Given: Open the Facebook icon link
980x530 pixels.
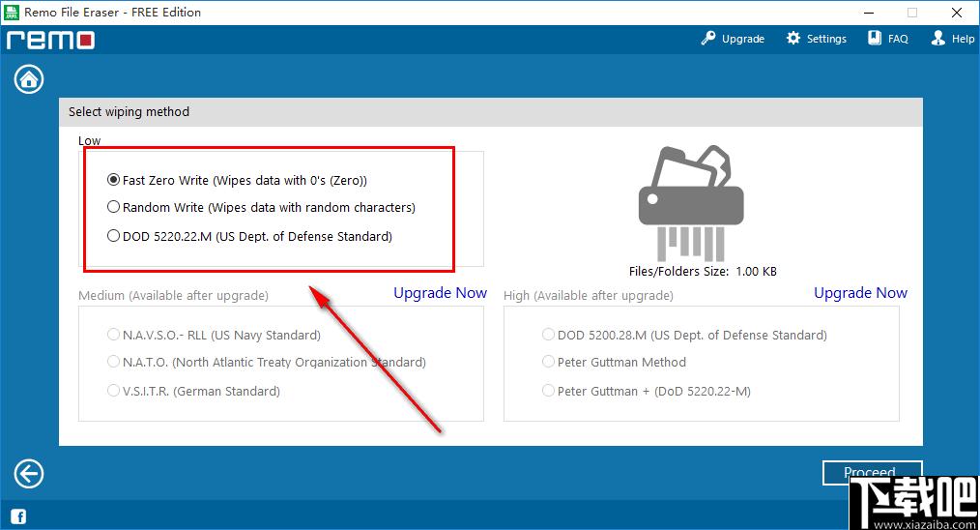Looking at the screenshot, I should pyautogui.click(x=18, y=516).
